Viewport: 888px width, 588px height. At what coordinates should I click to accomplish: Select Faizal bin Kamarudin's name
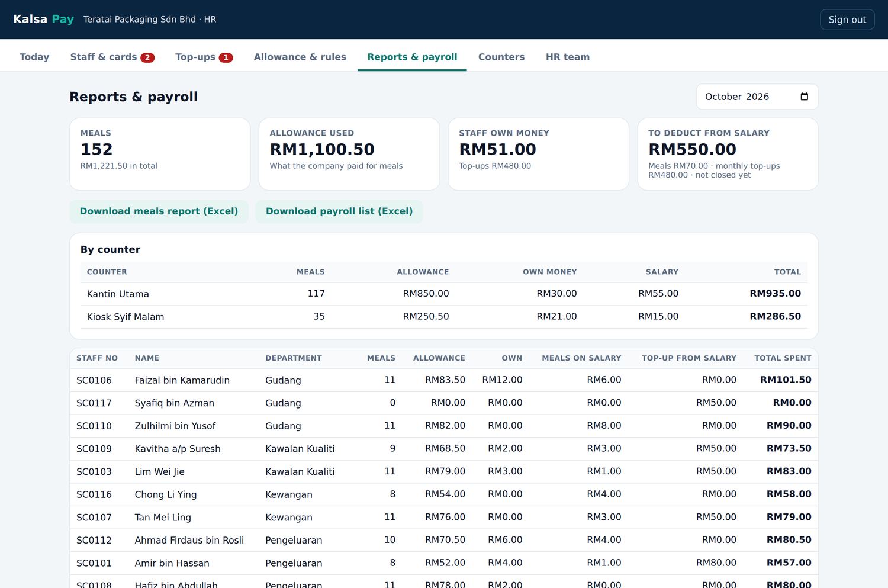[x=182, y=380]
